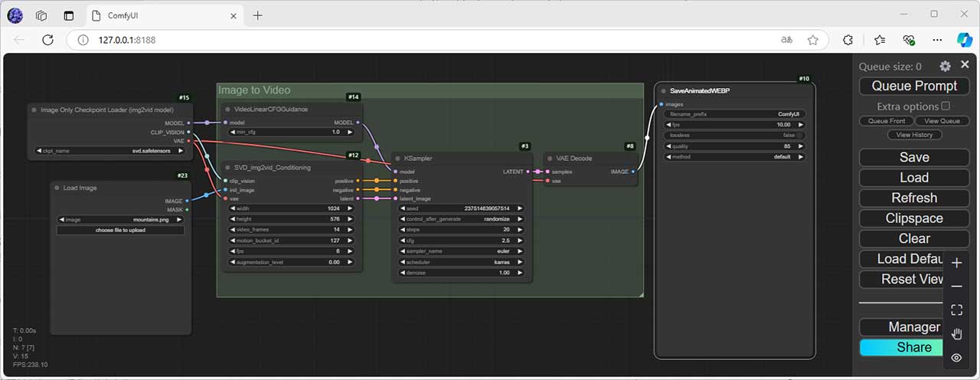Close the ComfyUI side menu panel
The height and width of the screenshot is (380, 980).
pos(965,65)
